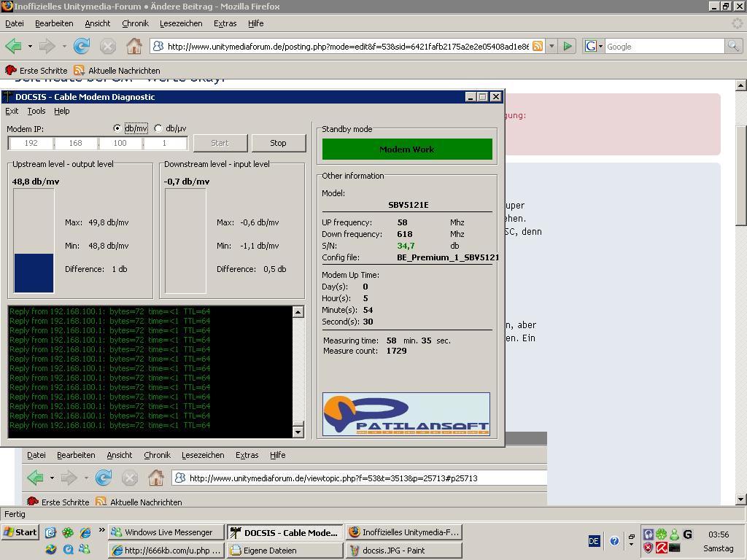Viewport: 747px width, 560px height.
Task: Click the green Go arrow next to address bar
Action: tap(568, 46)
